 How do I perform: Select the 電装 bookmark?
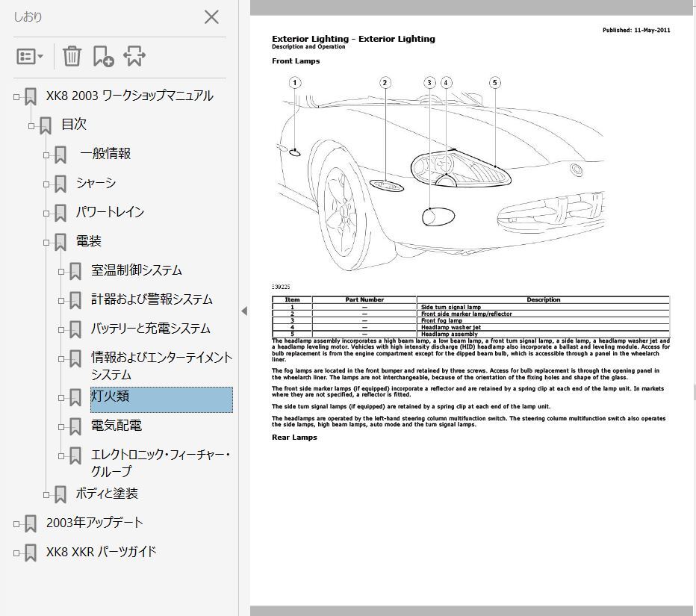pos(89,241)
